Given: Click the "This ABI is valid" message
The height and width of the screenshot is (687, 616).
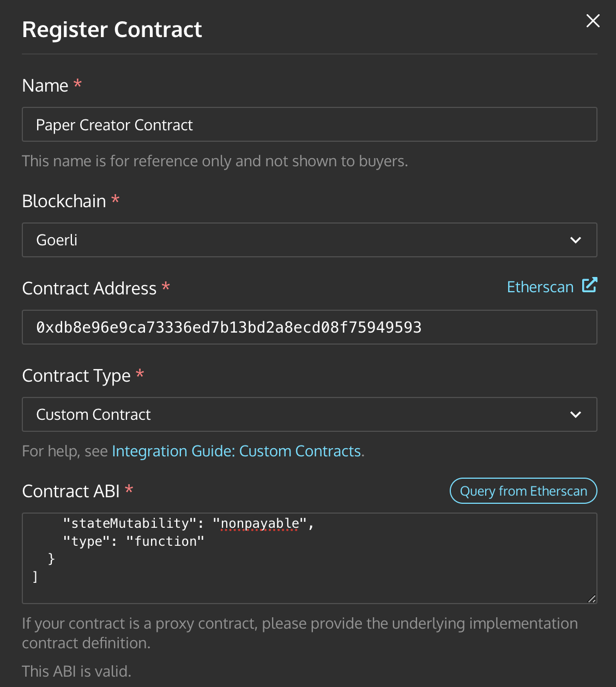Looking at the screenshot, I should tap(76, 671).
